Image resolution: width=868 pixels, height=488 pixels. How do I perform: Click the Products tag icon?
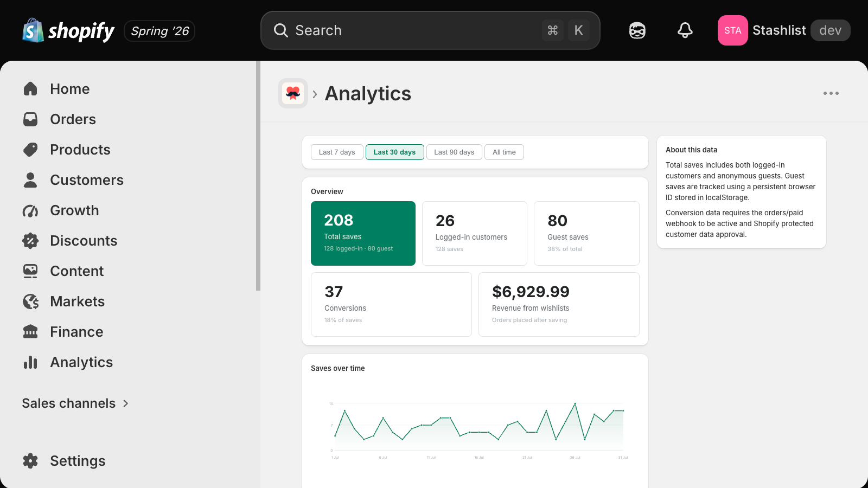[30, 150]
